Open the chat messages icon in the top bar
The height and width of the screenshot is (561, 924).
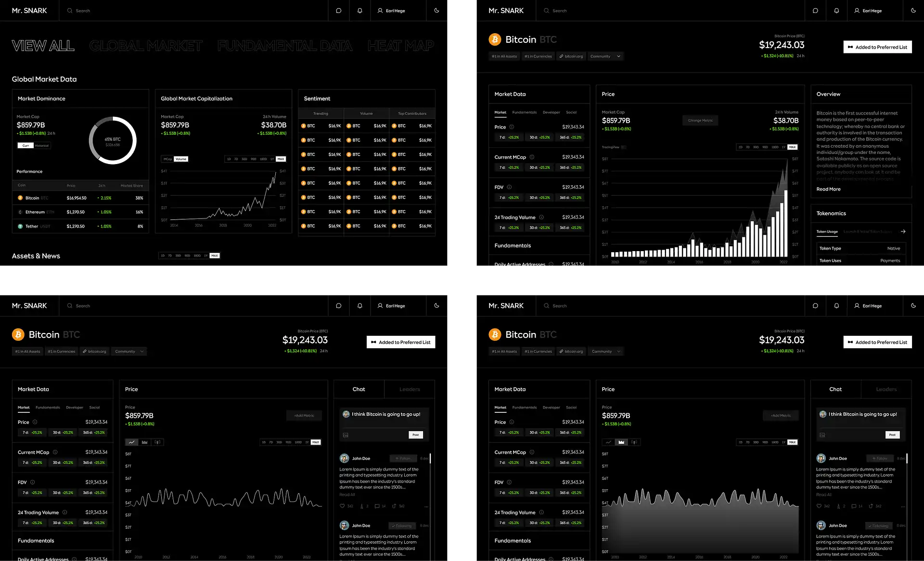click(339, 11)
